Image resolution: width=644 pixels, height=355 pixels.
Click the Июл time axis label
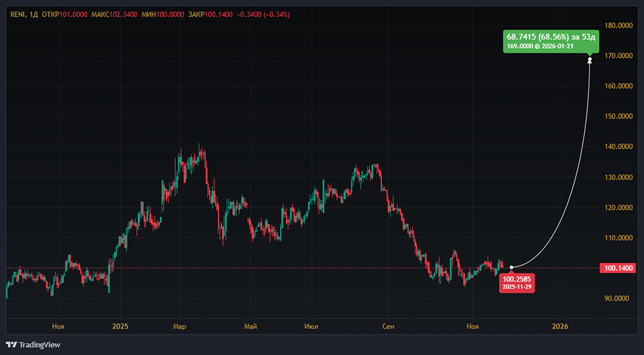coord(310,327)
